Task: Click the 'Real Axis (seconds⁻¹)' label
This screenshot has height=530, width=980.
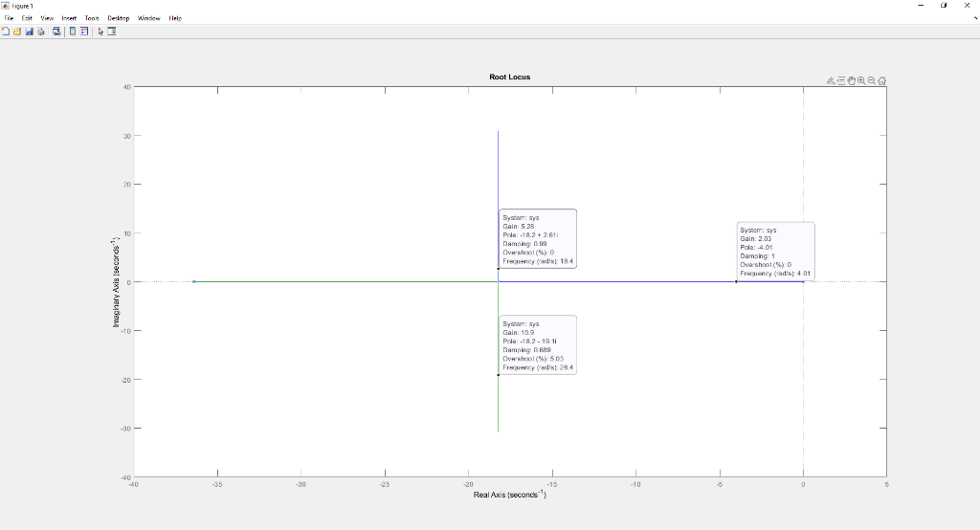Action: click(510, 495)
